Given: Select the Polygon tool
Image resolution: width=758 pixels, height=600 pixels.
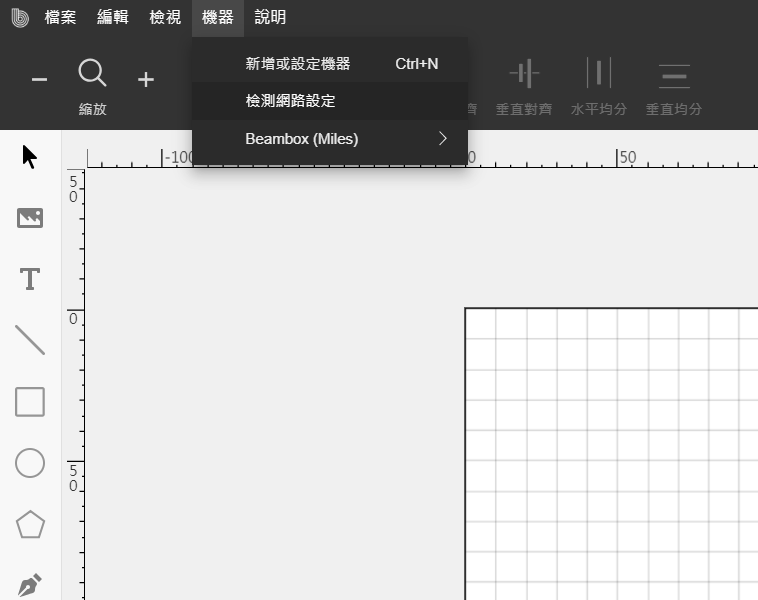Looking at the screenshot, I should coord(30,524).
